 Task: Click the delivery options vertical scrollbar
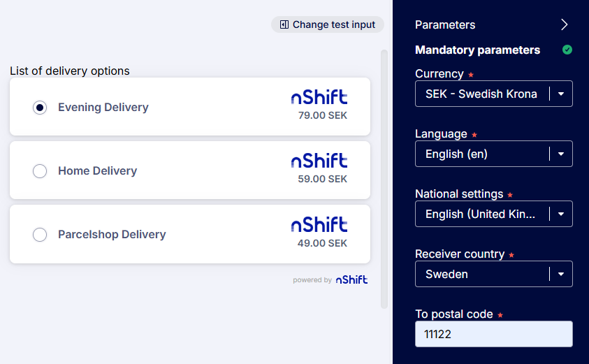[384, 179]
